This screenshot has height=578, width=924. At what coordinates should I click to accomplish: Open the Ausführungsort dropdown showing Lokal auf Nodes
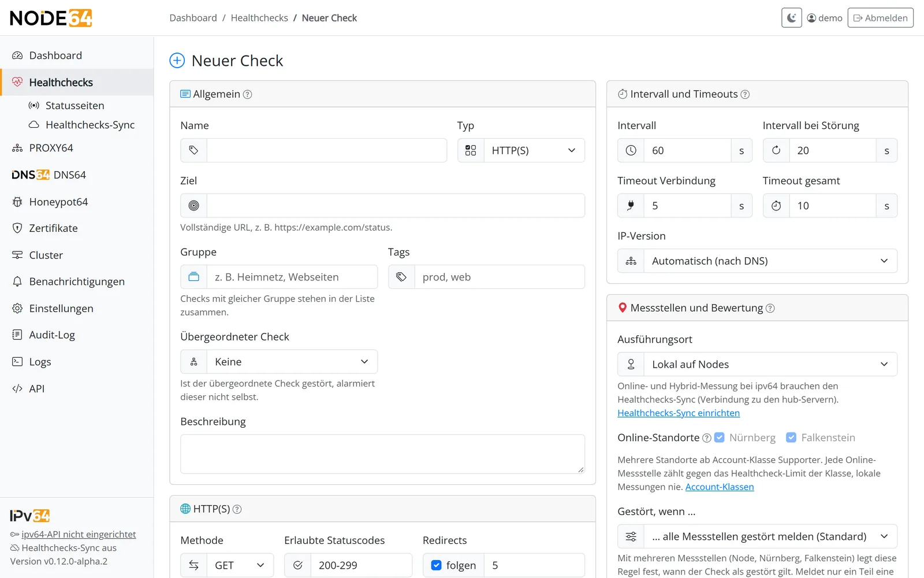(770, 364)
